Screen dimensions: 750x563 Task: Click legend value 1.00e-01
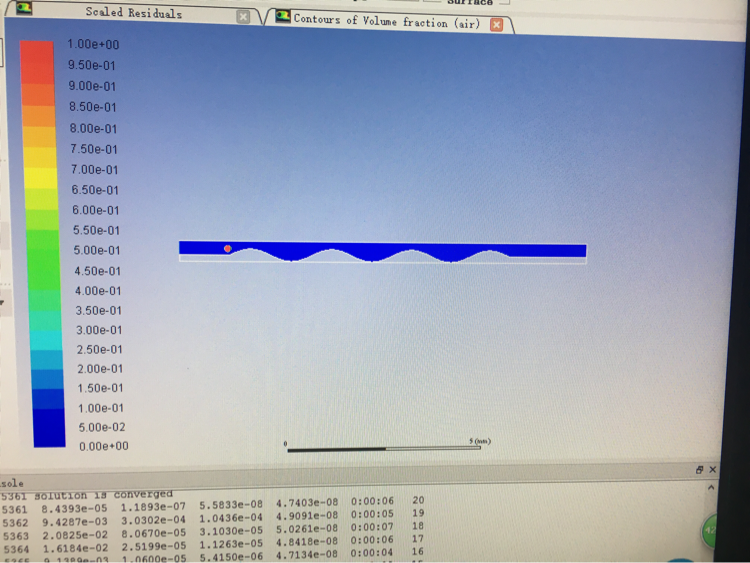point(101,408)
